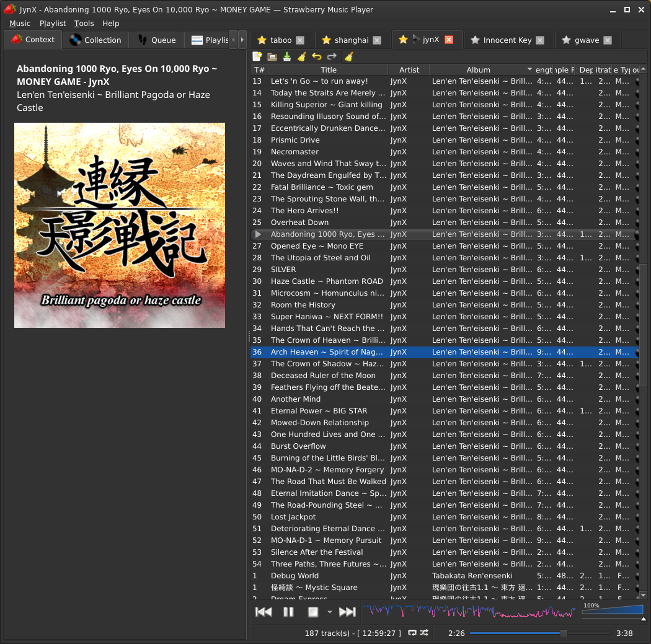This screenshot has height=644, width=651.
Task: Sort by the Album column header
Action: (x=482, y=69)
